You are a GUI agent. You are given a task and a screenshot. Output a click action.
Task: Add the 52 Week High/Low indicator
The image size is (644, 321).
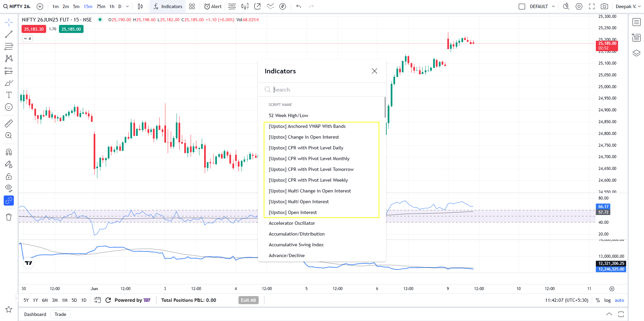(321, 115)
